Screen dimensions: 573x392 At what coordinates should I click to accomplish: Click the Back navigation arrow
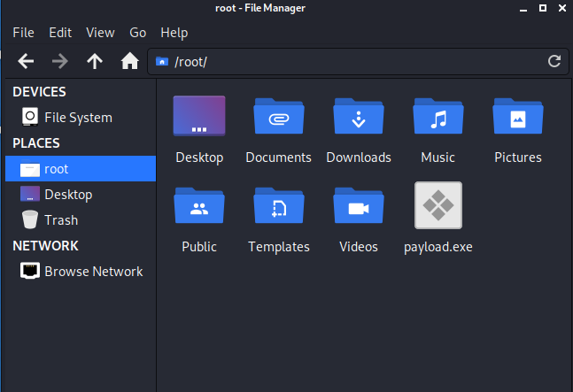(x=27, y=61)
